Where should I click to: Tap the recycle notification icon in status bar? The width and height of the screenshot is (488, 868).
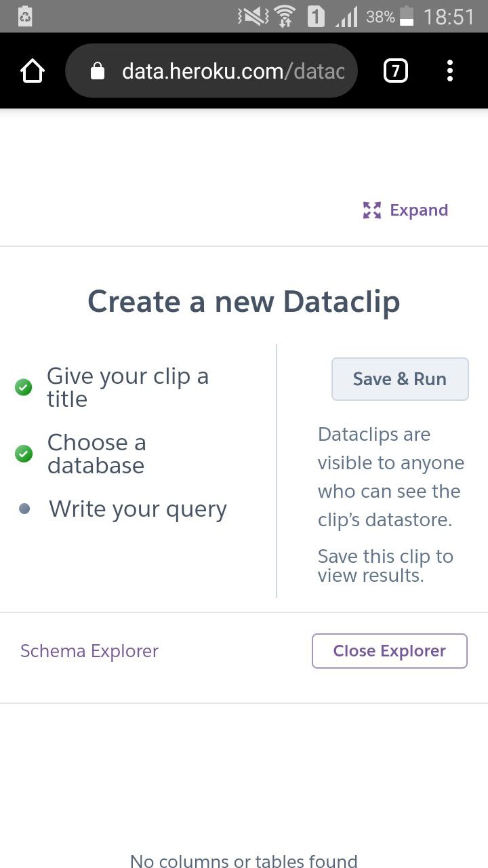pyautogui.click(x=25, y=16)
